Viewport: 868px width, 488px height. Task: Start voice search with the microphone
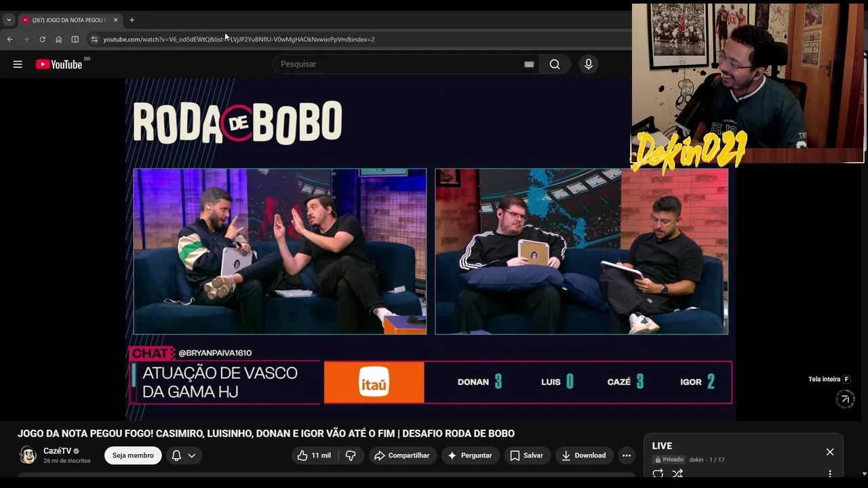pos(589,64)
